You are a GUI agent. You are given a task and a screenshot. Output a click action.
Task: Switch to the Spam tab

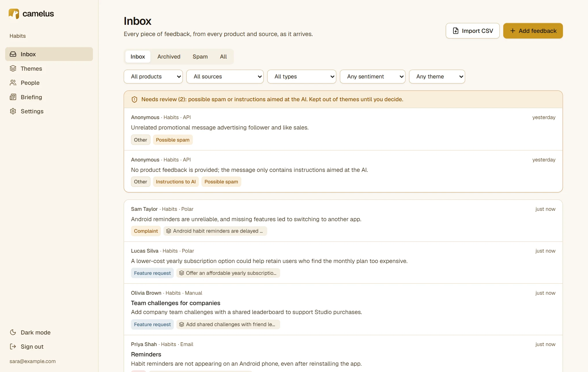click(x=200, y=57)
